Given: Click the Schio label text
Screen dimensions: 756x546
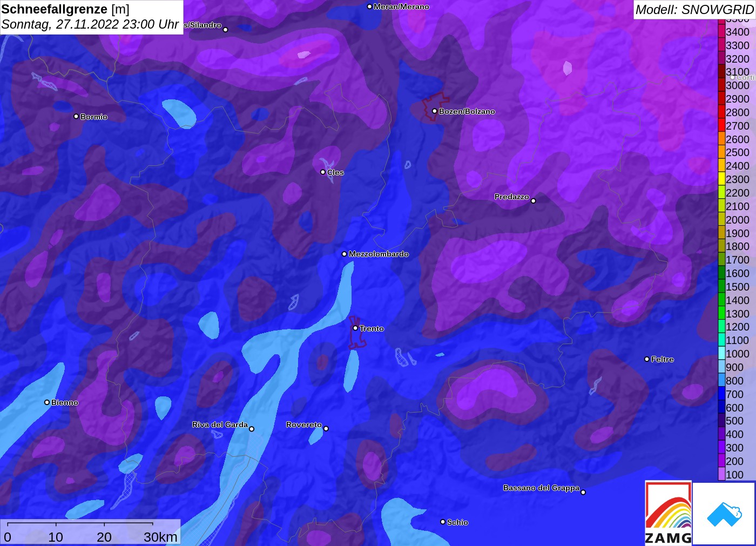Looking at the screenshot, I should click(x=457, y=522).
